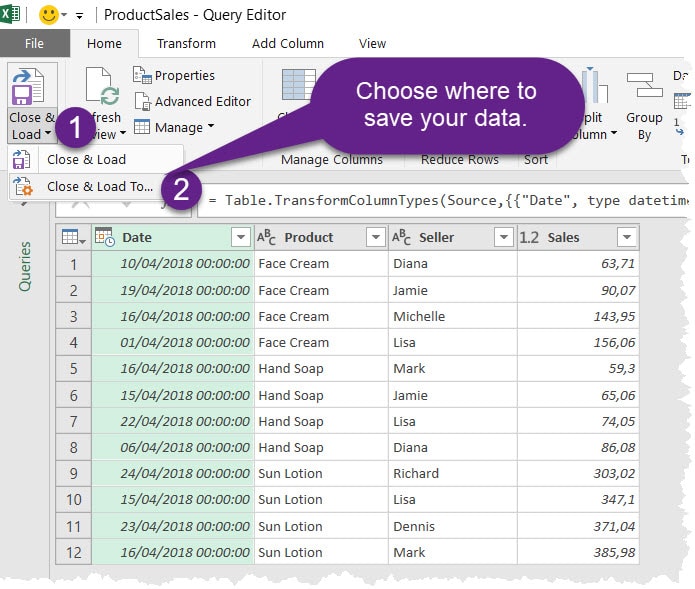The image size is (695, 589).
Task: Open the Seller column filter dropdown
Action: pos(504,237)
